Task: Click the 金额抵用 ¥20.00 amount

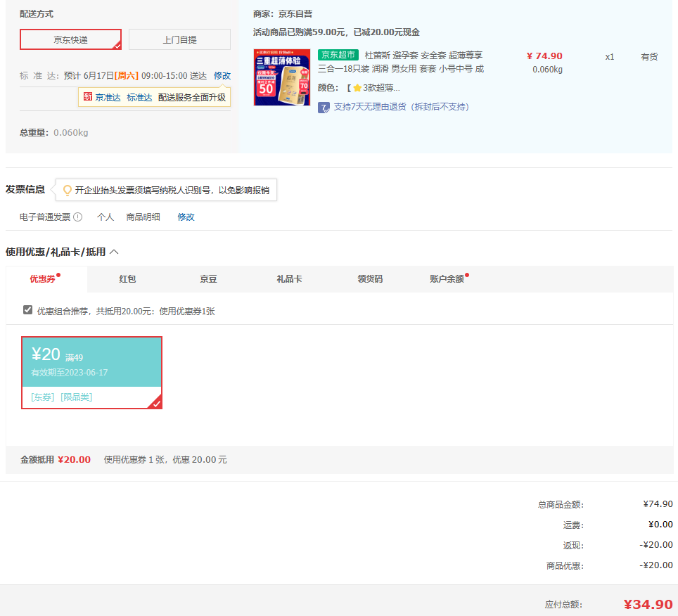Action: click(x=74, y=459)
